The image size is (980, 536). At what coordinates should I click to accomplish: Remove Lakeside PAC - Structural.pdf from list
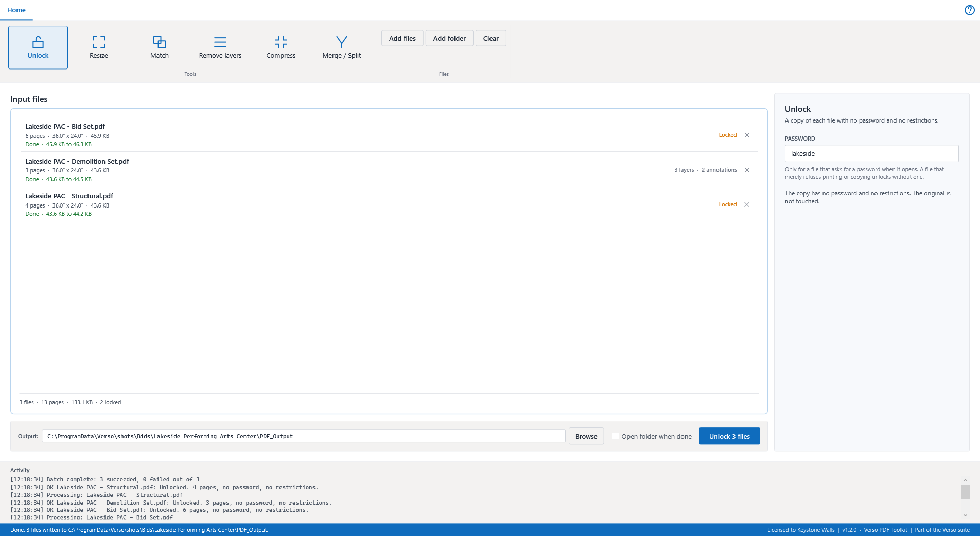pos(747,204)
